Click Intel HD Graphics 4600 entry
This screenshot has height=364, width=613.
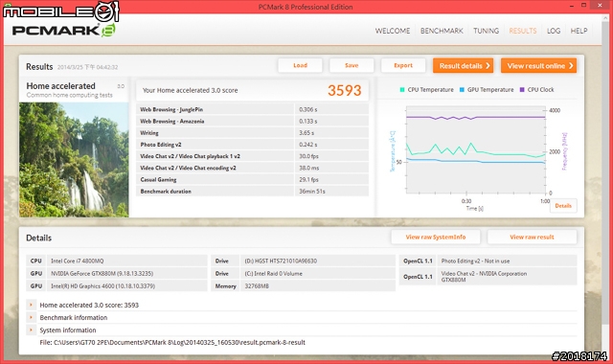tap(102, 285)
